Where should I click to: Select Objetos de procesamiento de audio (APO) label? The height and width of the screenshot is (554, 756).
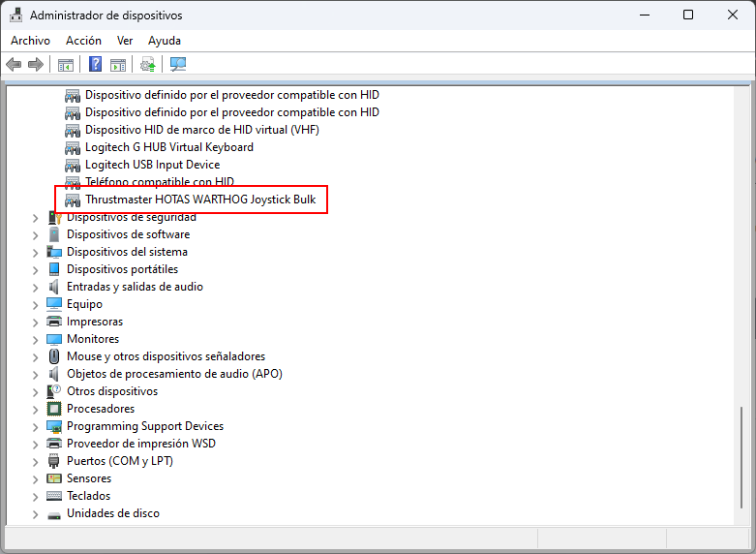[174, 374]
